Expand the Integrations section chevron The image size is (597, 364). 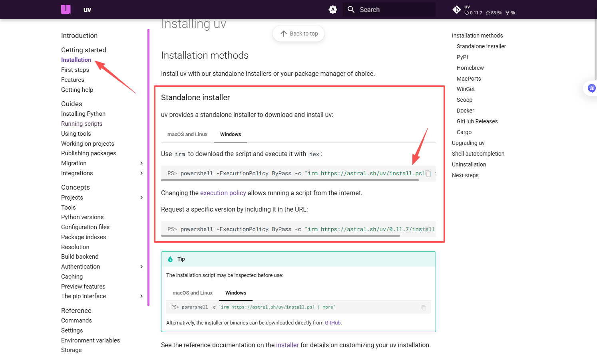click(x=141, y=173)
